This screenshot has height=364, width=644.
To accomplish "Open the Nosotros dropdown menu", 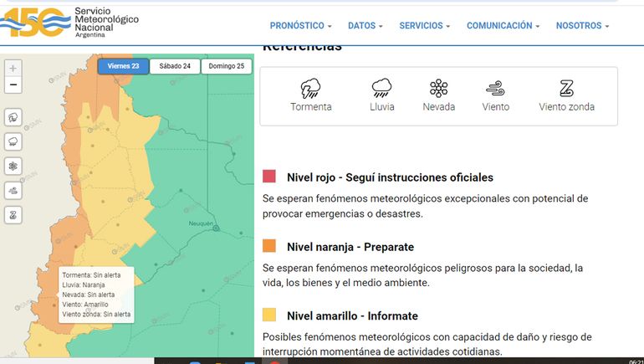I will pyautogui.click(x=582, y=26).
